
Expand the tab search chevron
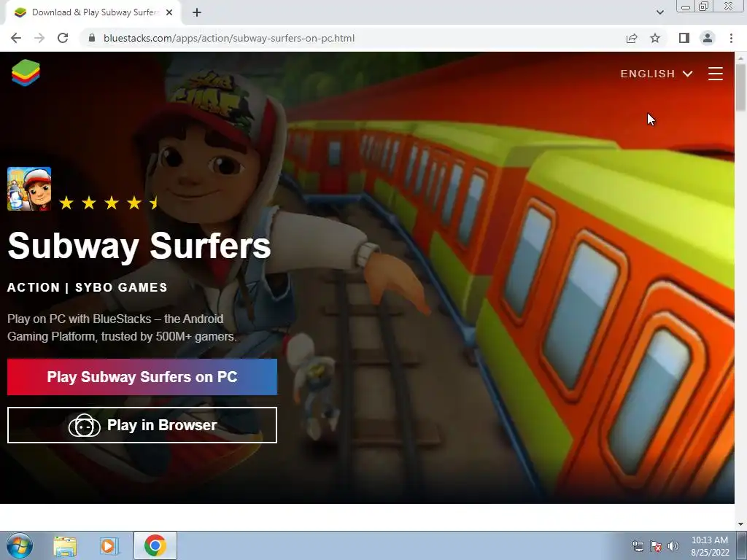[659, 12]
